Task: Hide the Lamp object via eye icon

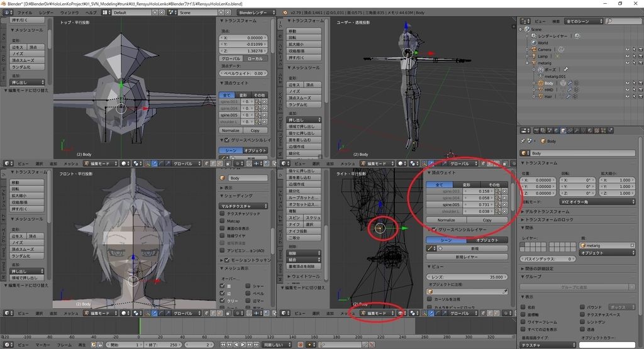Action: (627, 56)
